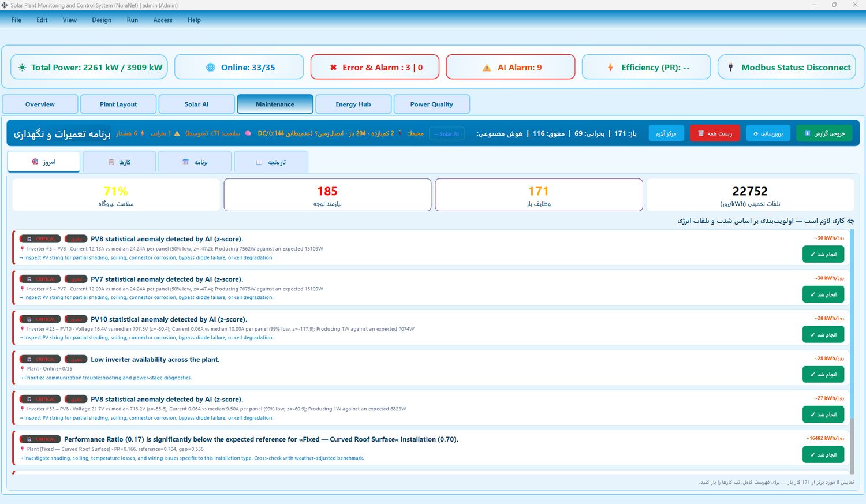Open the مرکز آلارم button
This screenshot has height=504, width=866.
[666, 133]
